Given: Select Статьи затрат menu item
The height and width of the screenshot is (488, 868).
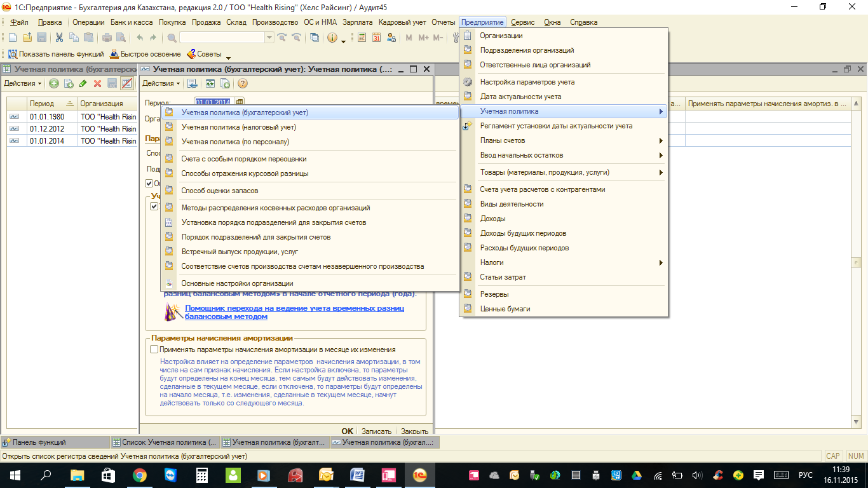Looking at the screenshot, I should (564, 277).
